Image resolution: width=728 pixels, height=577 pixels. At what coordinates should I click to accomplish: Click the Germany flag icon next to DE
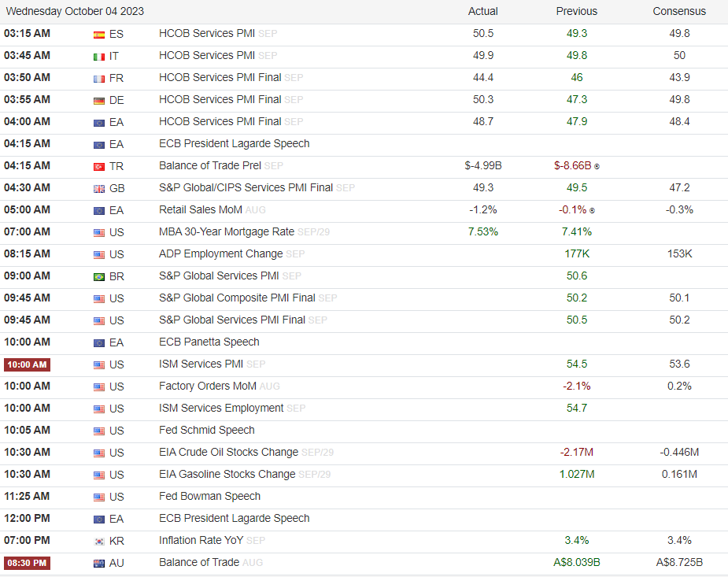(99, 101)
